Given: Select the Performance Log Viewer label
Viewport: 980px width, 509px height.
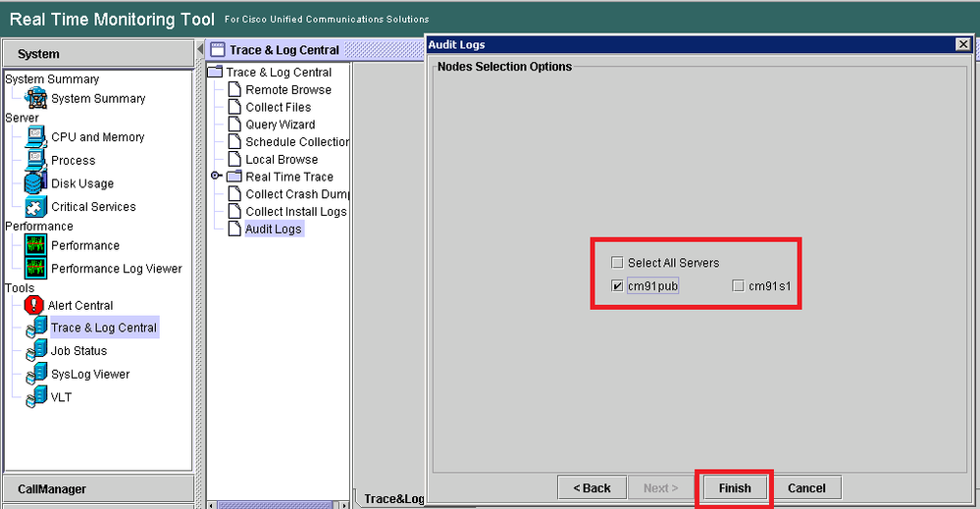Looking at the screenshot, I should tap(117, 269).
